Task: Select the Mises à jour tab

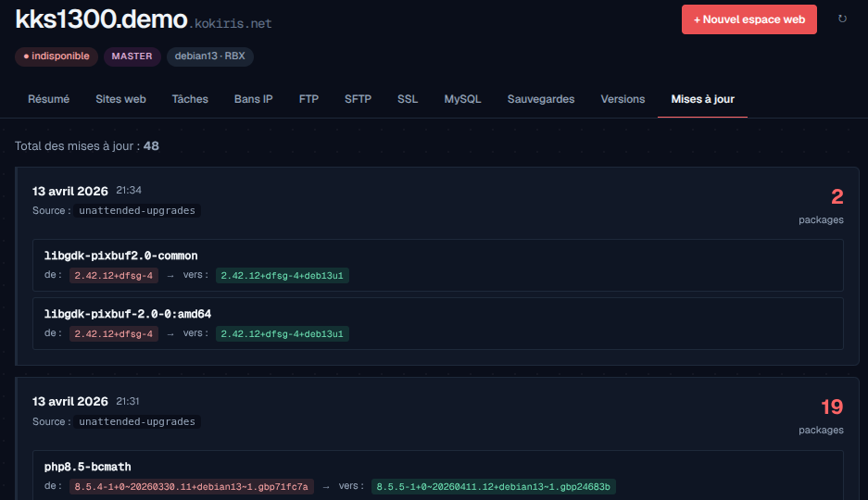Action: tap(702, 99)
